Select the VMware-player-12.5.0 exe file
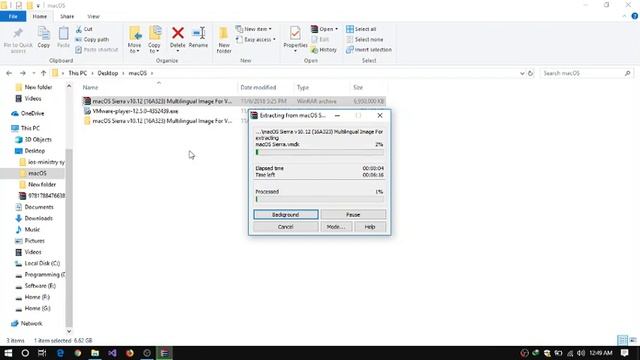Screen dimensions: 640x360 click(x=135, y=111)
